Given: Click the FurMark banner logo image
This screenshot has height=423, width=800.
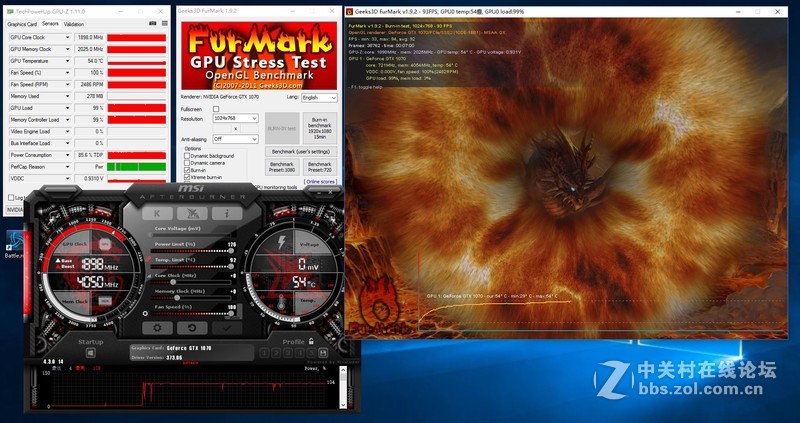Looking at the screenshot, I should click(x=259, y=56).
